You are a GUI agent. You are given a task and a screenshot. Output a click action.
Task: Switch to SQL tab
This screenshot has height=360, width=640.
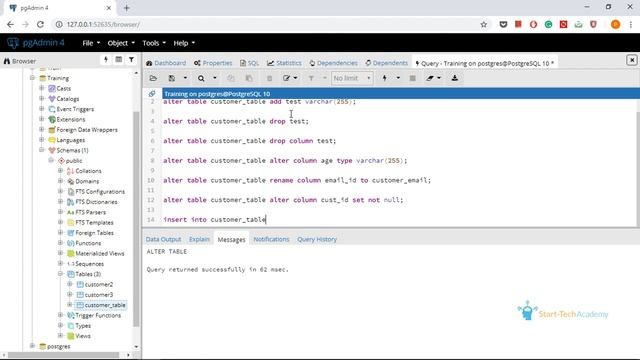(249, 63)
